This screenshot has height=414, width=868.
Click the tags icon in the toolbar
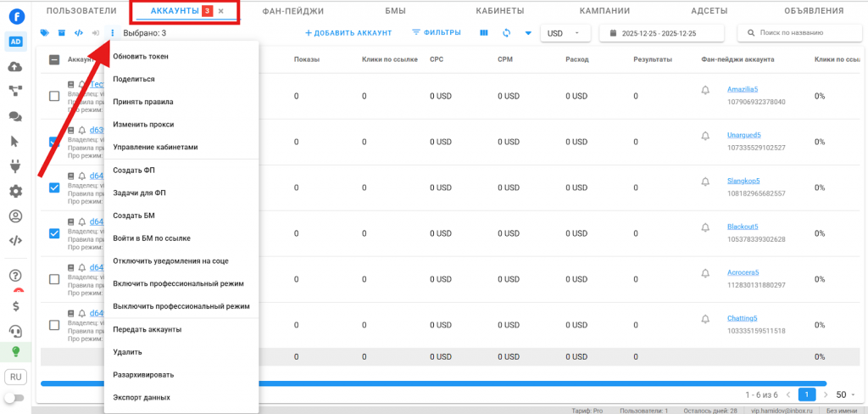pyautogui.click(x=46, y=33)
